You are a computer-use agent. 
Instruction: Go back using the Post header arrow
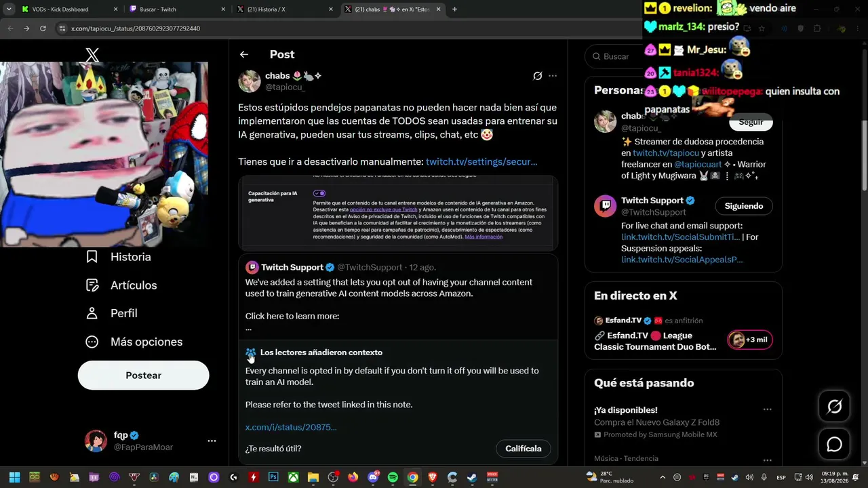coord(244,54)
